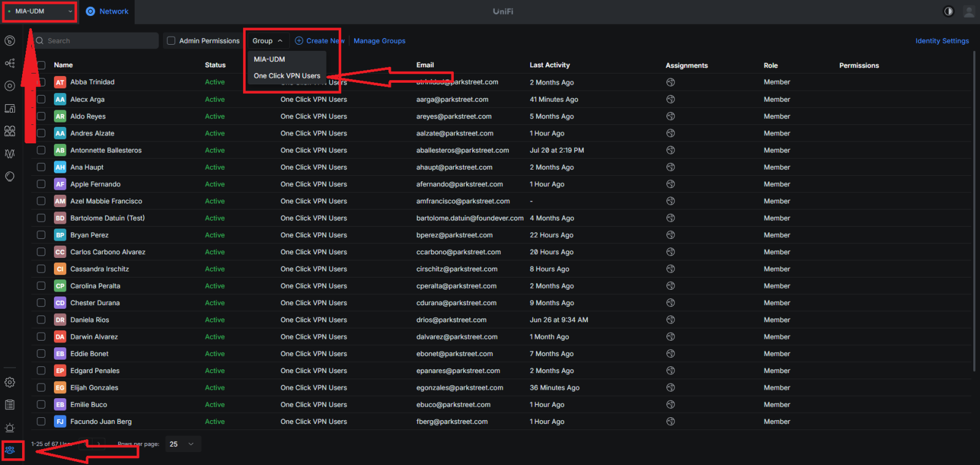Open the Identity Settings link

942,41
